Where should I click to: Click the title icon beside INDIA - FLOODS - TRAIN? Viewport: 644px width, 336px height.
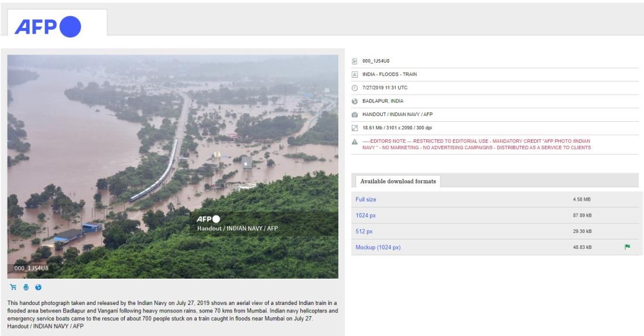(x=354, y=74)
